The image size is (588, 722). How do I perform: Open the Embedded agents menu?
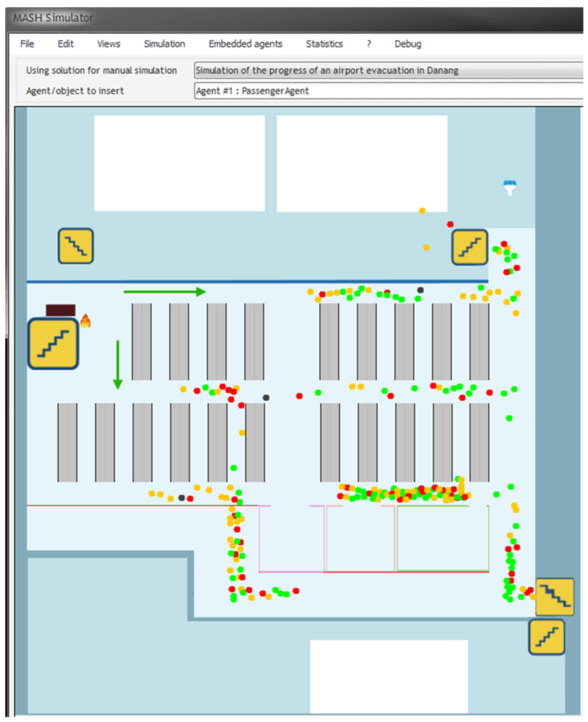tap(245, 44)
